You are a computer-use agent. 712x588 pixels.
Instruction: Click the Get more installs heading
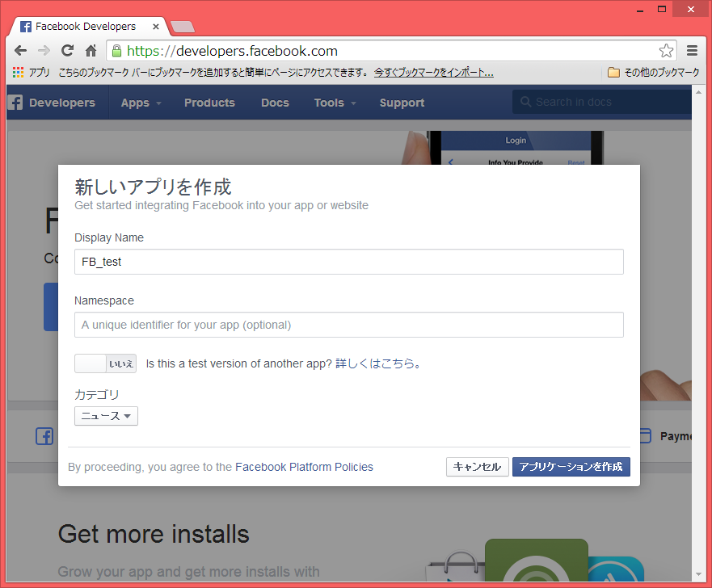pos(154,534)
